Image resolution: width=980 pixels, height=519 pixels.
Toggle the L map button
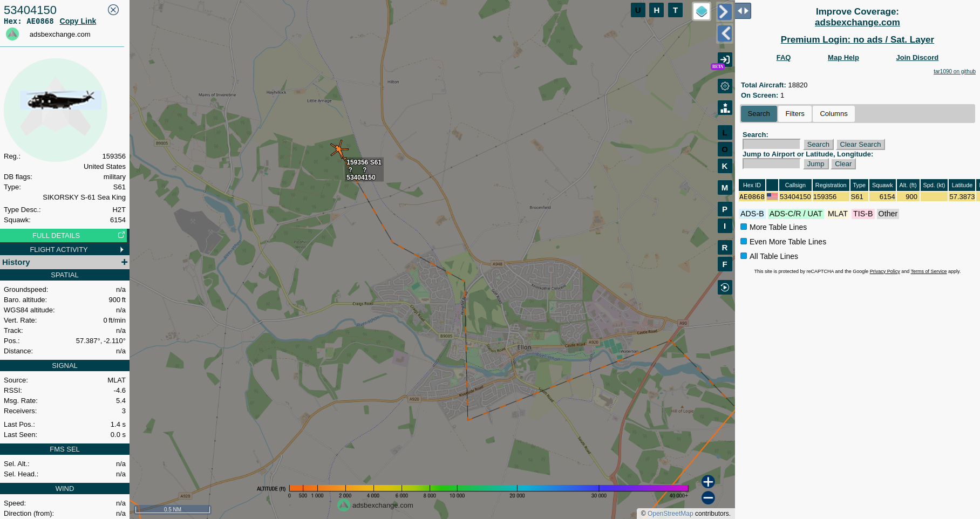[725, 133]
